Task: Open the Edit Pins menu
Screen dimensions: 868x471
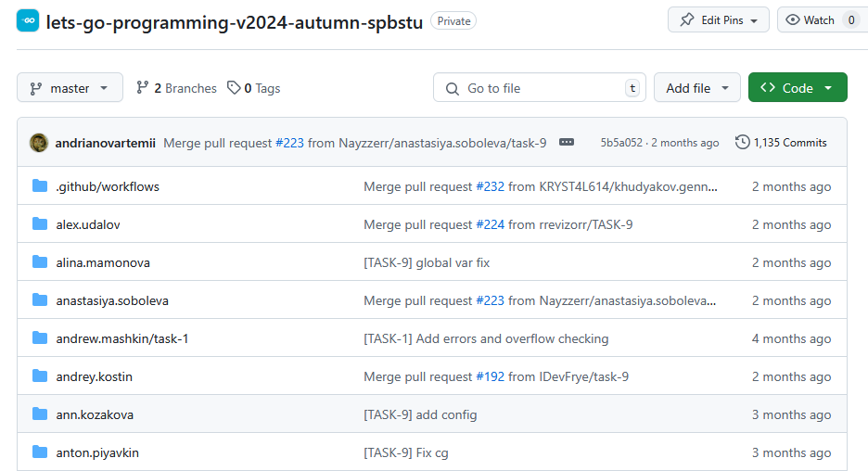Action: click(x=718, y=20)
